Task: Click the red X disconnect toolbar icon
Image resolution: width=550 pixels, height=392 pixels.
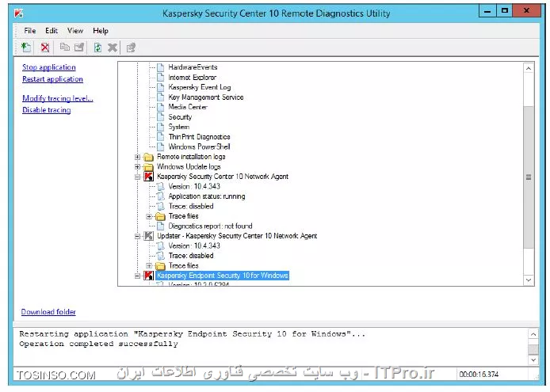Action: point(45,48)
